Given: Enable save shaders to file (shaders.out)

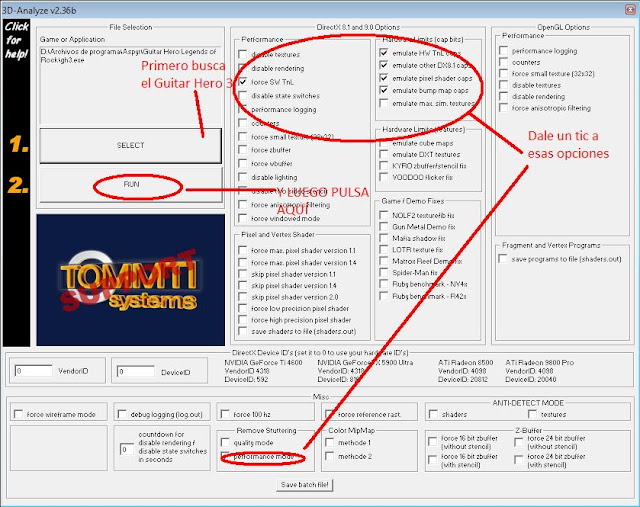Looking at the screenshot, I should pyautogui.click(x=243, y=331).
